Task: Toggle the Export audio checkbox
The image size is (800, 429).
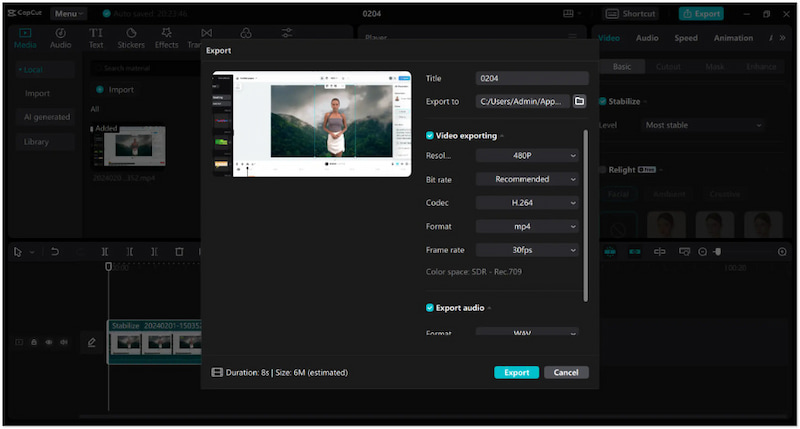Action: point(430,308)
